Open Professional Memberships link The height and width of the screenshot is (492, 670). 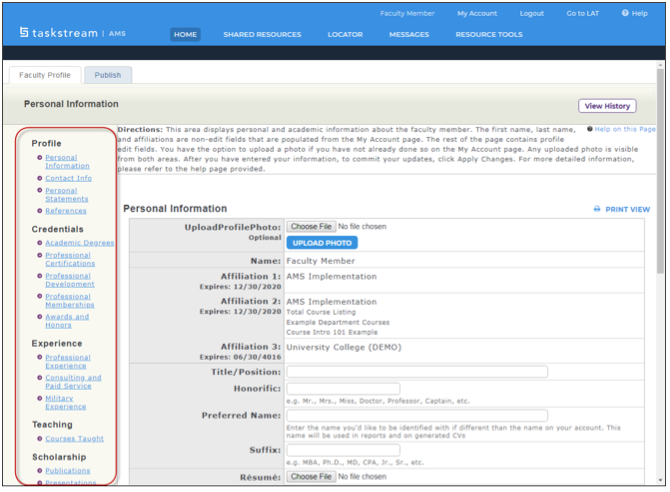[70, 301]
